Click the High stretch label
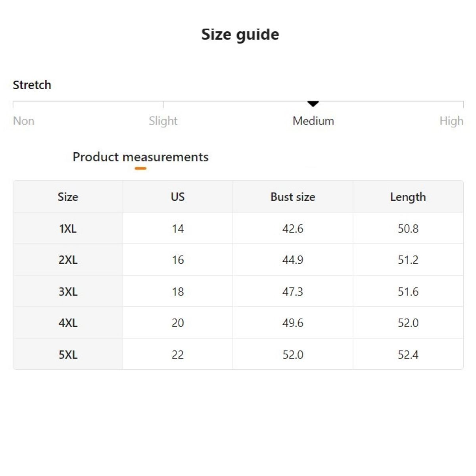Viewport: 476px width, 476px height. [451, 121]
